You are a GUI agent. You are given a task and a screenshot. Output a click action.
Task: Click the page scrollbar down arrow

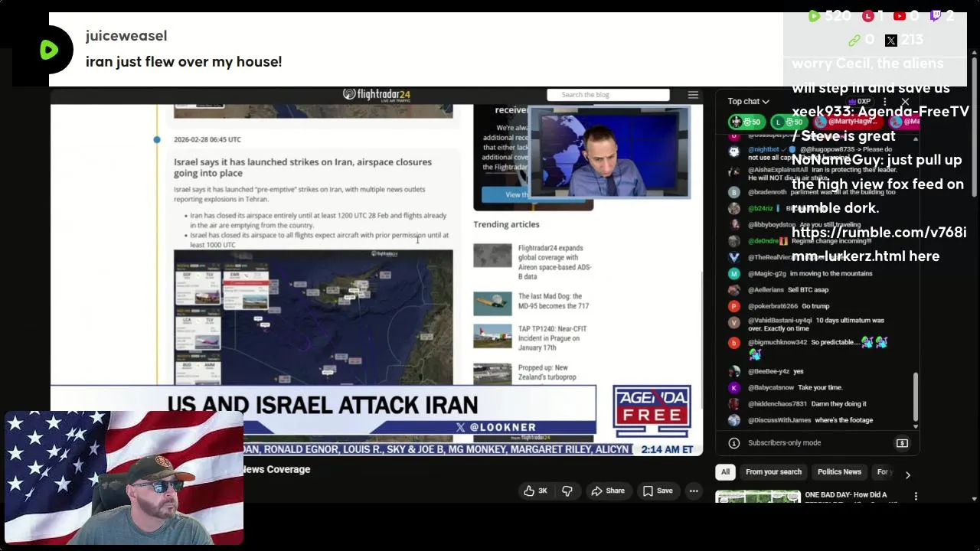(x=975, y=499)
